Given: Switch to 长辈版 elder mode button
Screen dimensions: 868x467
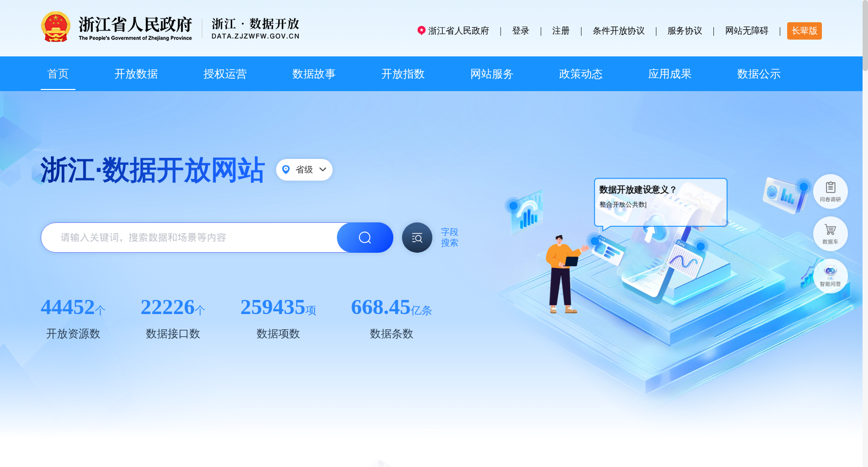Looking at the screenshot, I should [x=805, y=31].
